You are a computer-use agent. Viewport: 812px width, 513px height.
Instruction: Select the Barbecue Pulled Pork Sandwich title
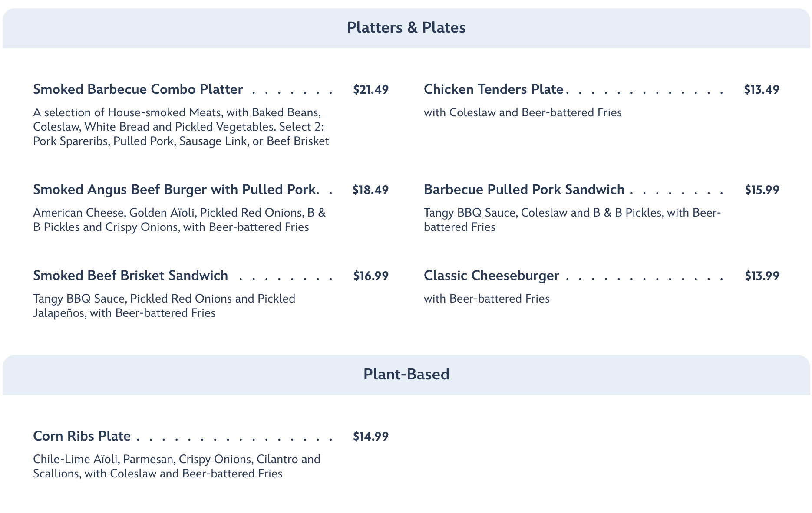click(524, 190)
